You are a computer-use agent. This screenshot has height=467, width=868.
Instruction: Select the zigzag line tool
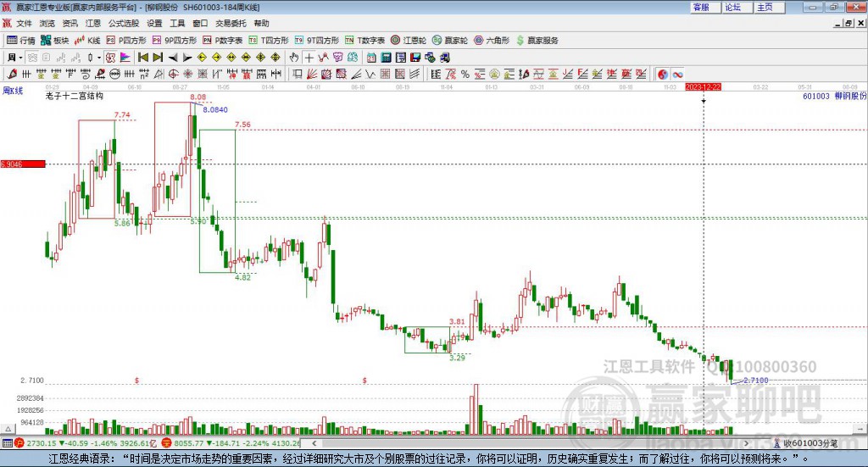point(370,74)
